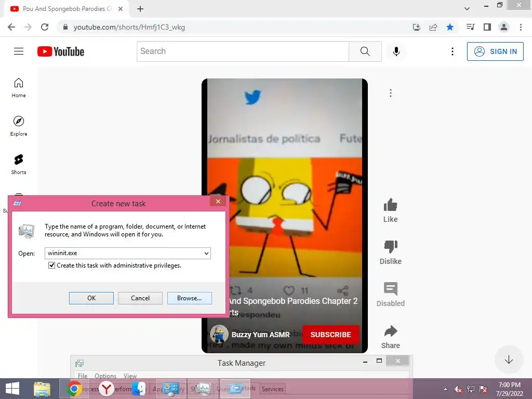532x399 pixels.
Task: Open the Options menu in Task Manager
Action: coord(105,376)
